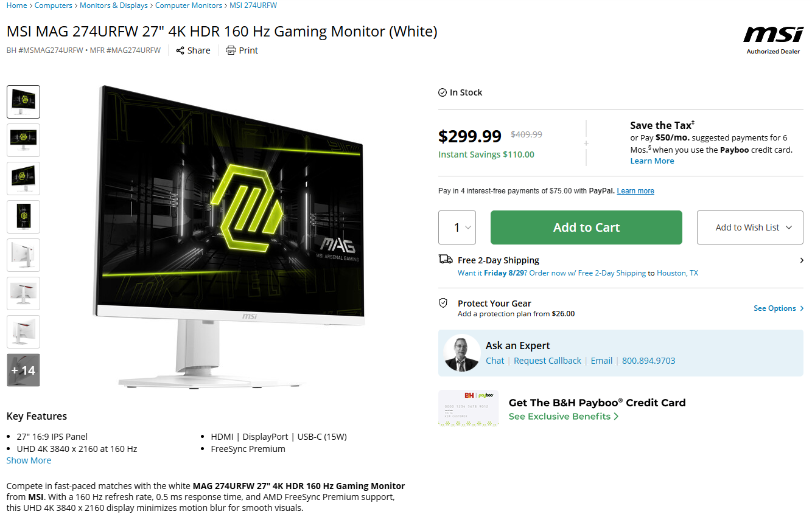The height and width of the screenshot is (517, 812).
Task: Click the Protect Your Gear shield icon
Action: click(x=443, y=303)
